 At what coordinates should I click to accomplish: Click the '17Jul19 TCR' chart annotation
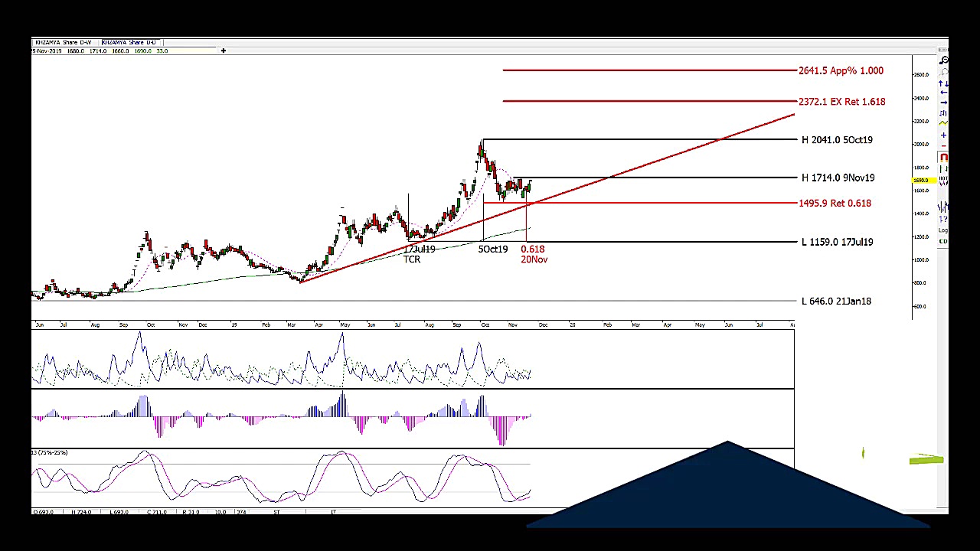point(419,254)
